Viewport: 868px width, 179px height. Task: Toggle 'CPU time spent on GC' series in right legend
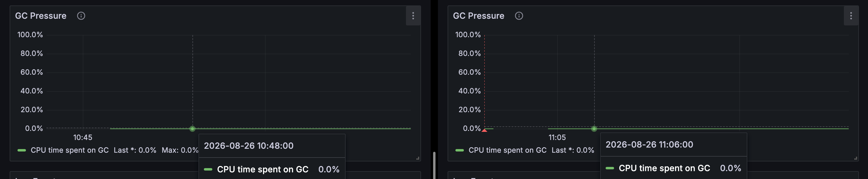click(508, 150)
